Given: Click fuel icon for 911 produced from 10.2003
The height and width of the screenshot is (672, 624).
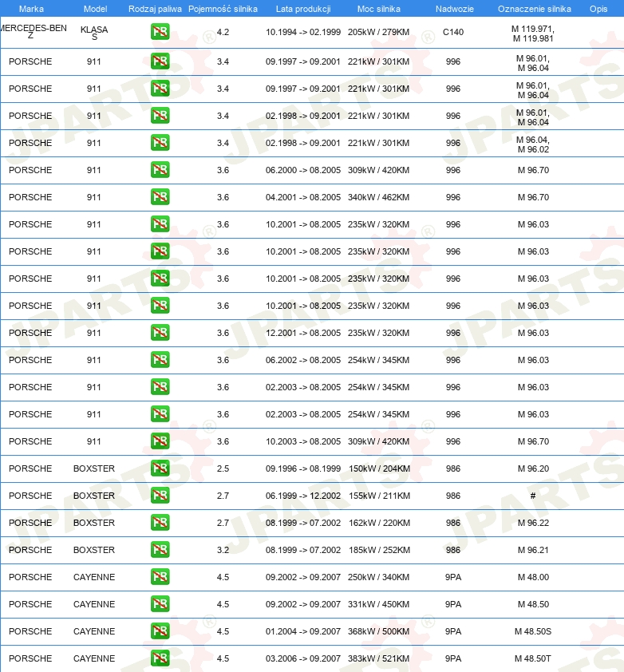Looking at the screenshot, I should (x=160, y=441).
